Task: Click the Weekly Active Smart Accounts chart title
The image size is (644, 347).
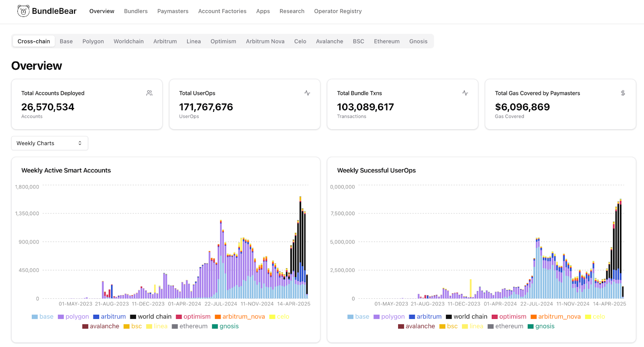Action: (x=66, y=170)
